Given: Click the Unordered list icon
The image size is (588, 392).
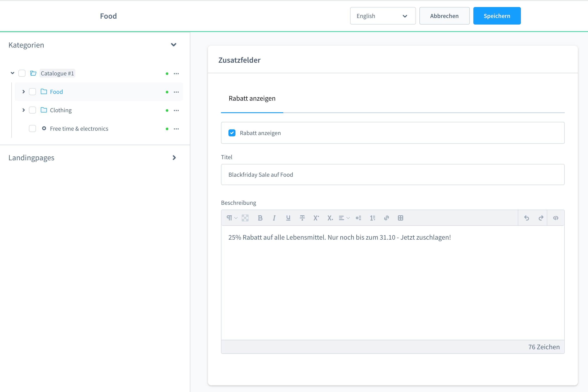Looking at the screenshot, I should (x=358, y=218).
